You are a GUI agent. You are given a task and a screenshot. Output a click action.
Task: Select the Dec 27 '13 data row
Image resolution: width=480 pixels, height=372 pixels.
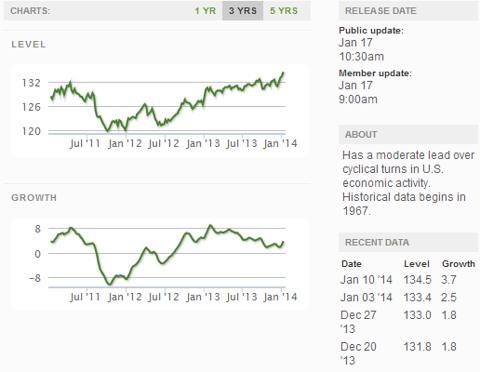pyautogui.click(x=408, y=322)
